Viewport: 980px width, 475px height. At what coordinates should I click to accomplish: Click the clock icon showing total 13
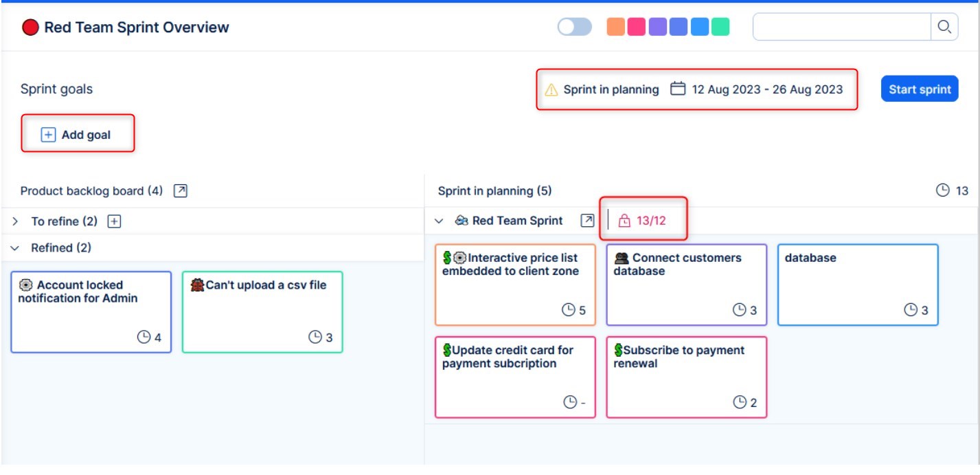click(x=944, y=190)
